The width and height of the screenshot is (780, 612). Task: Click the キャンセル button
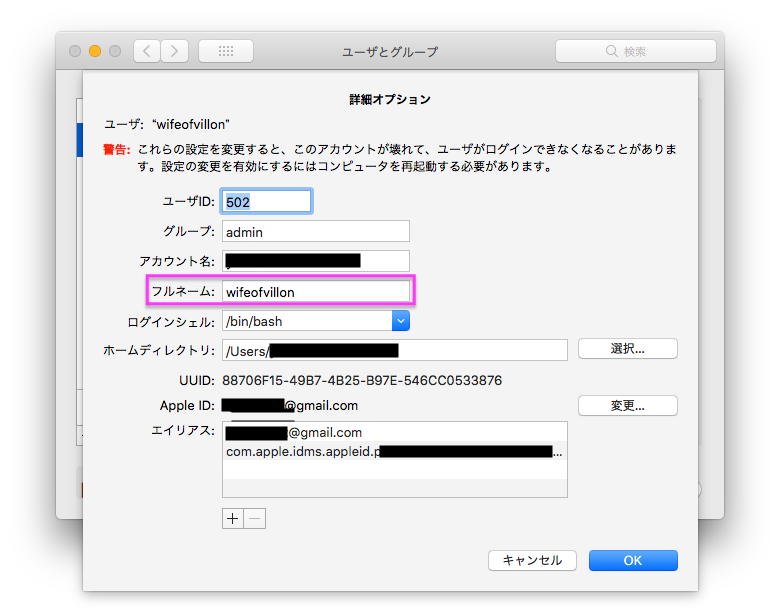coord(532,560)
